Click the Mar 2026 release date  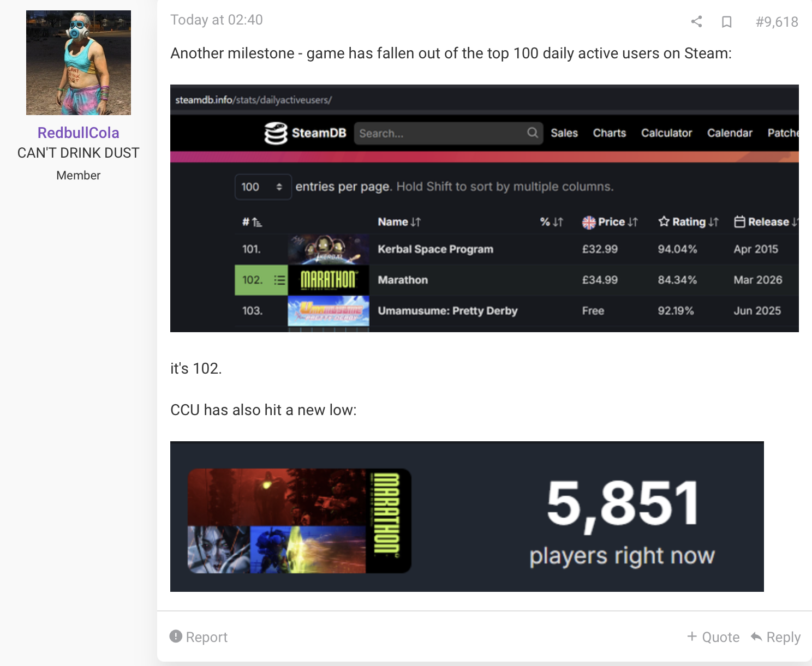click(758, 280)
